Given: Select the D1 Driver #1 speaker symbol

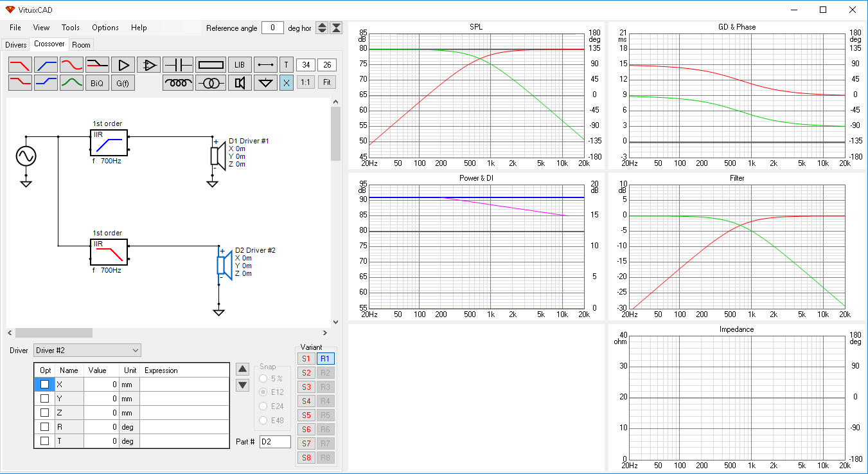Looking at the screenshot, I should (x=217, y=156).
